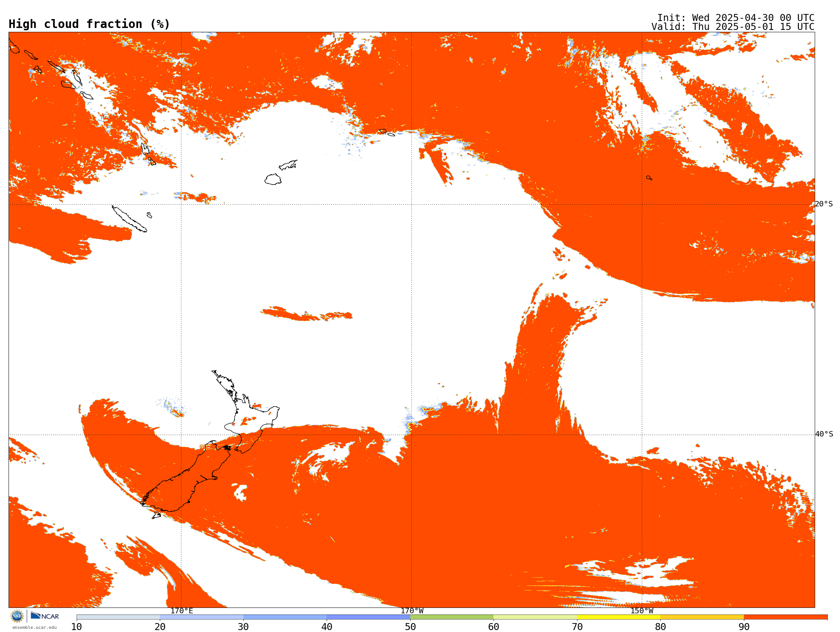
Task: Click the colorbar tick label 40
Action: coord(327,627)
